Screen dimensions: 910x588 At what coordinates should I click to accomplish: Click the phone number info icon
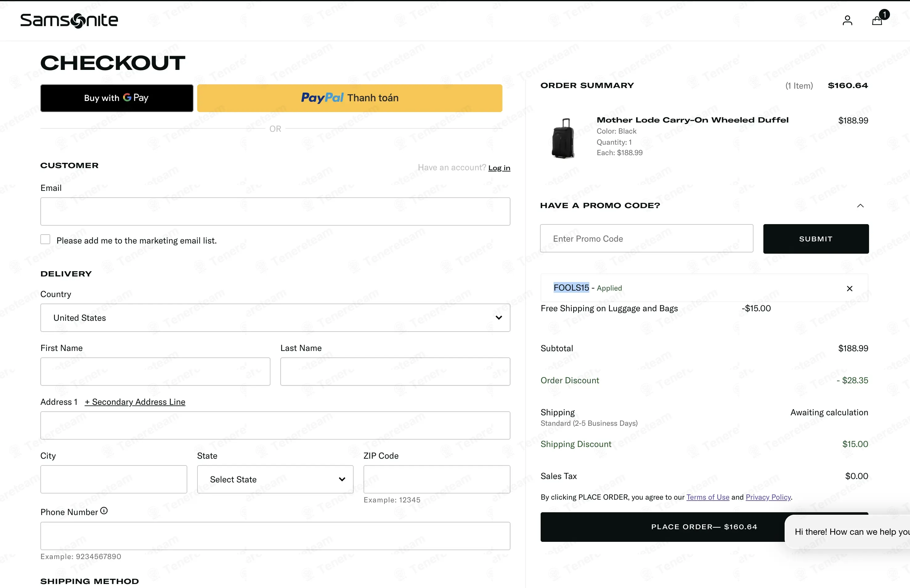[104, 511]
